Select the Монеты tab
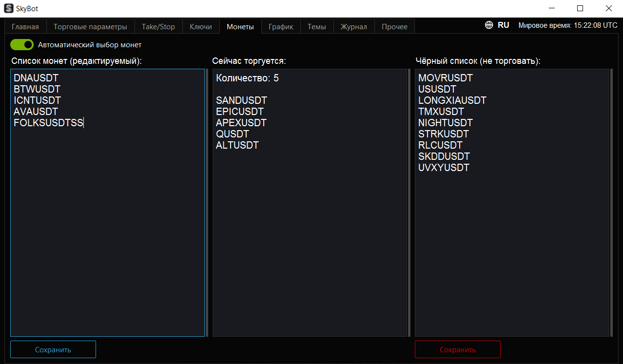 pyautogui.click(x=240, y=27)
